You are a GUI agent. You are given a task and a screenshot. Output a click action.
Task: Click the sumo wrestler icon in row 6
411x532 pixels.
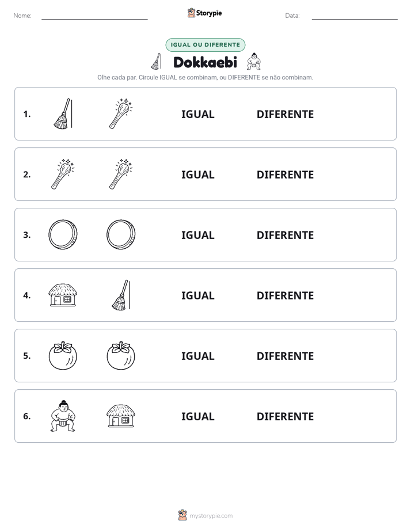point(63,416)
